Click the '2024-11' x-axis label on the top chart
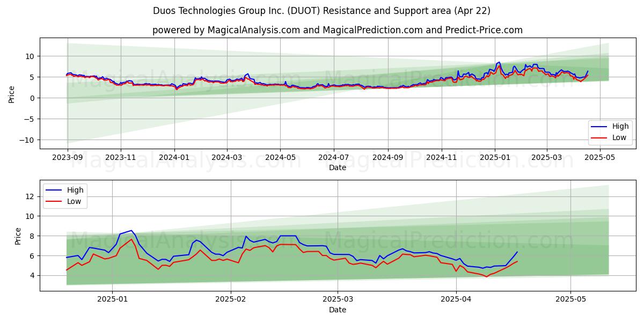 (441, 159)
